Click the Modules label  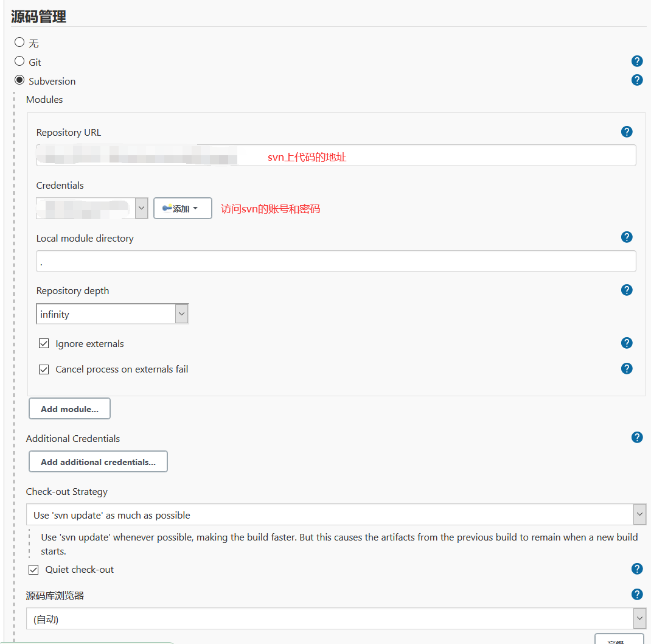(x=44, y=100)
